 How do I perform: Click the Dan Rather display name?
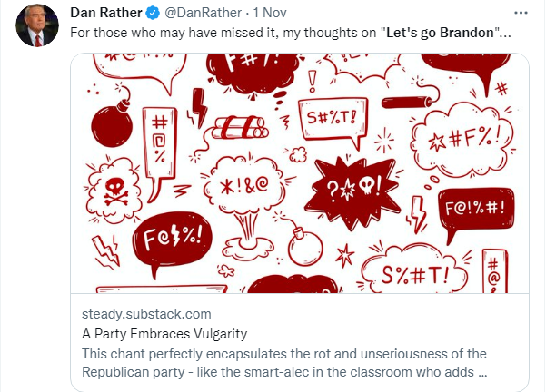(x=106, y=13)
